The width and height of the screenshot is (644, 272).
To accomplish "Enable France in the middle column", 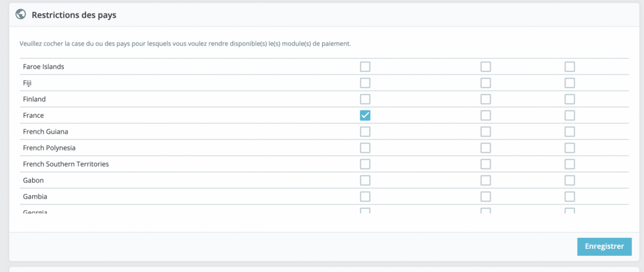I will click(486, 115).
